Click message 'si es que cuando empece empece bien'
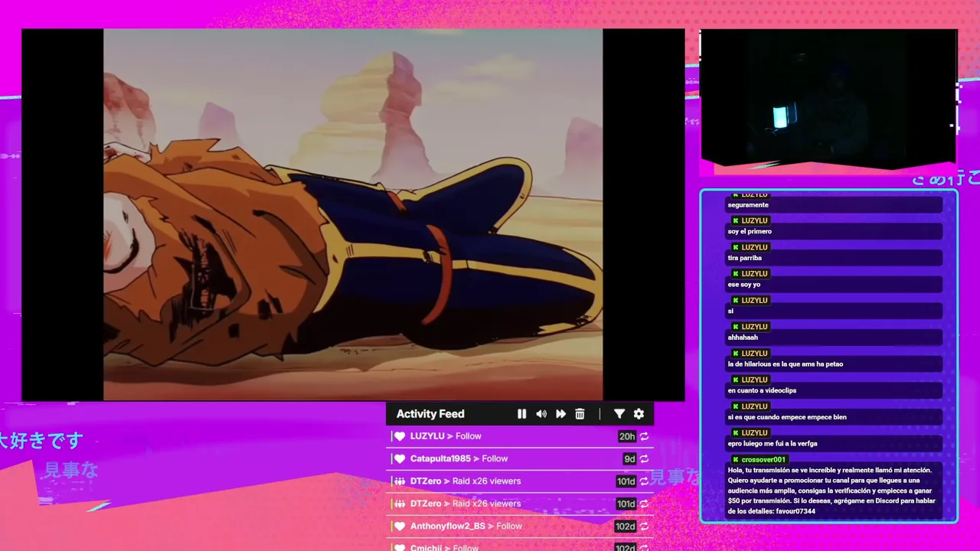This screenshot has width=980, height=551. click(787, 417)
